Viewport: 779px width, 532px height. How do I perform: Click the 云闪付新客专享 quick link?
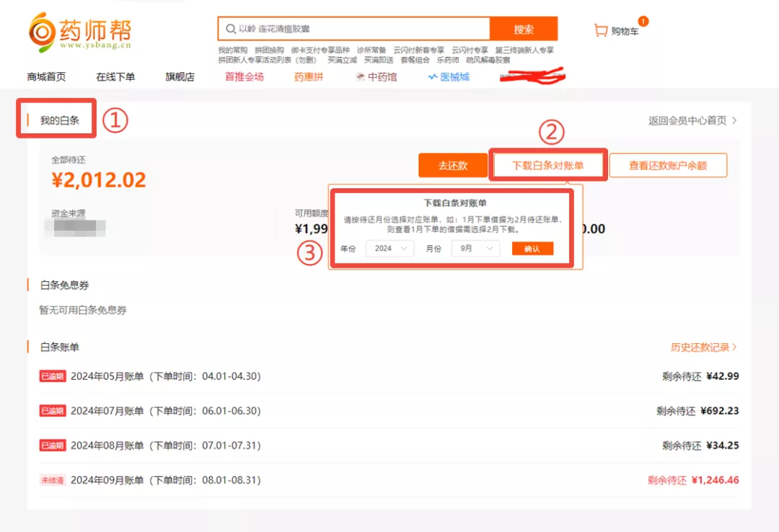[419, 50]
